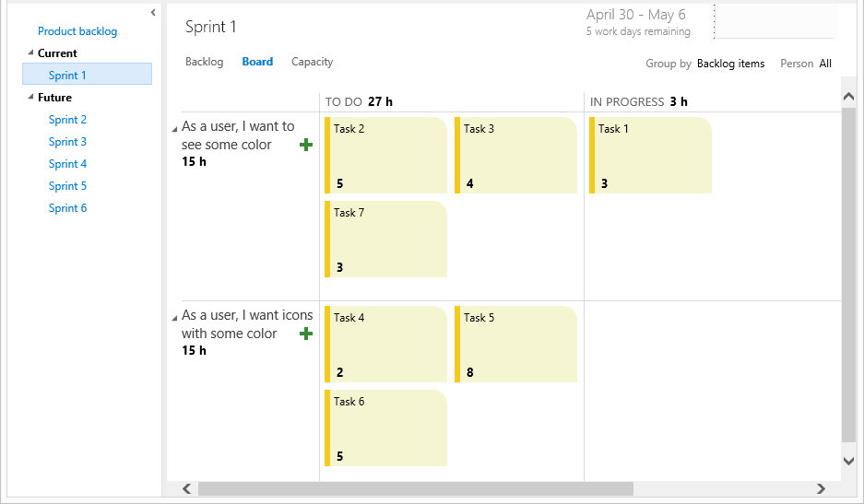Click the horizontal scrollbar right arrow

point(821,488)
